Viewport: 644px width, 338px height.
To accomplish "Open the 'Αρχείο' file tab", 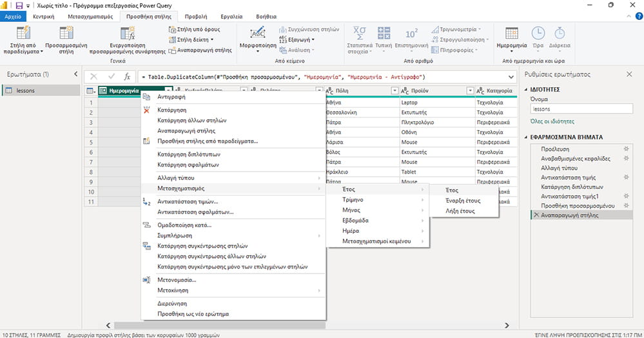I will coord(13,16).
